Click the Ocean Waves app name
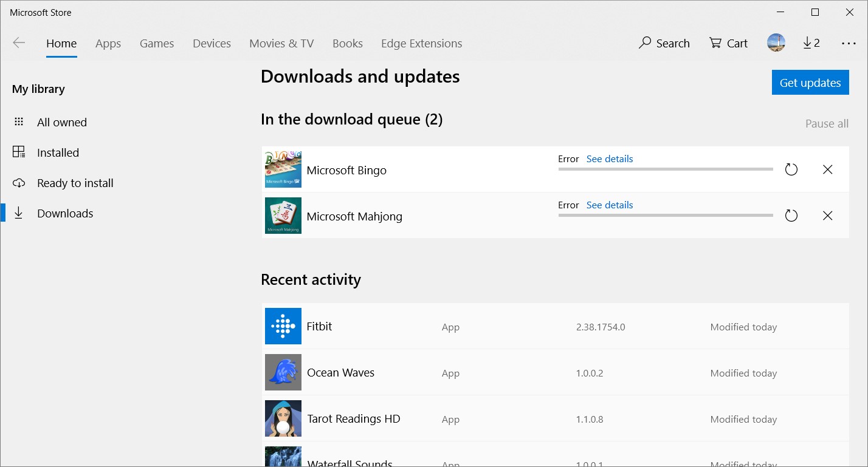Viewport: 868px width, 467px height. coord(340,372)
